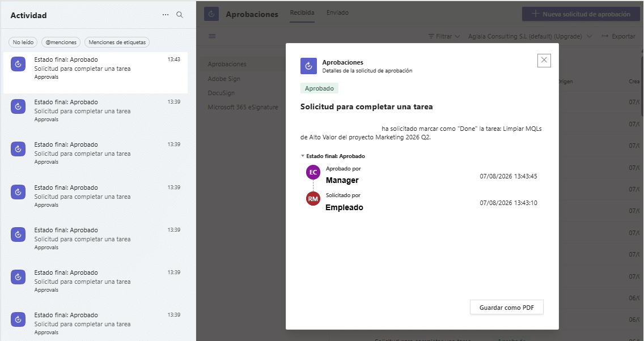The width and height of the screenshot is (644, 341).
Task: Click the Solicitud para completar una tarea heading
Action: [x=366, y=106]
